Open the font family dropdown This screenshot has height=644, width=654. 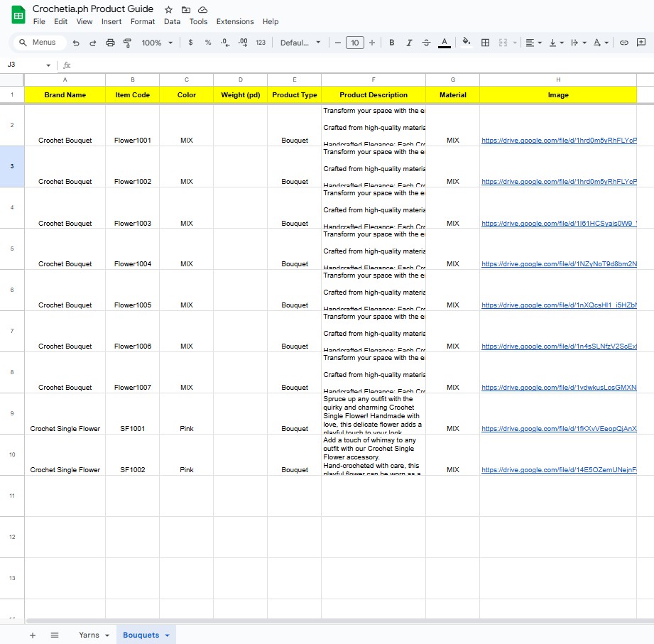click(x=300, y=43)
